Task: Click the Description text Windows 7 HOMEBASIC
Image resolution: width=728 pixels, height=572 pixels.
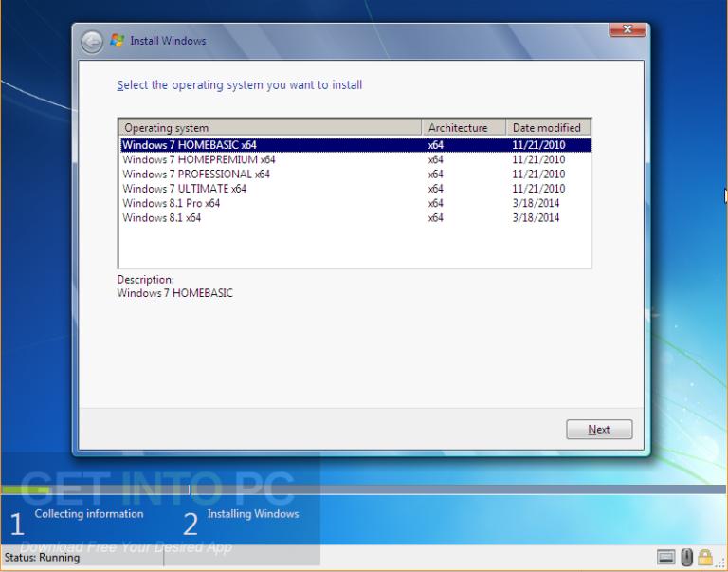Action: click(x=175, y=293)
